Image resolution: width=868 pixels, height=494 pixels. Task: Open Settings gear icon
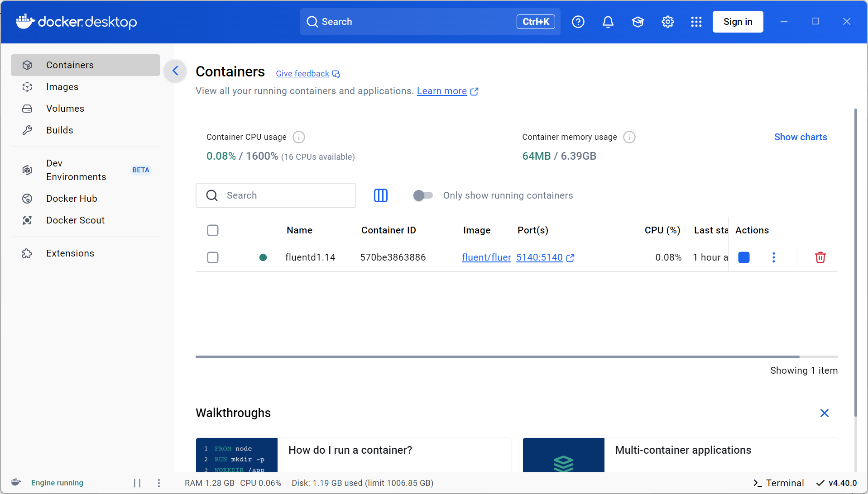(668, 22)
